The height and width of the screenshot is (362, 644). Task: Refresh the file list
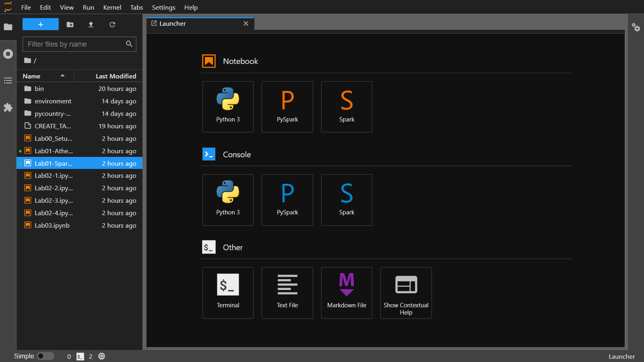coord(112,25)
